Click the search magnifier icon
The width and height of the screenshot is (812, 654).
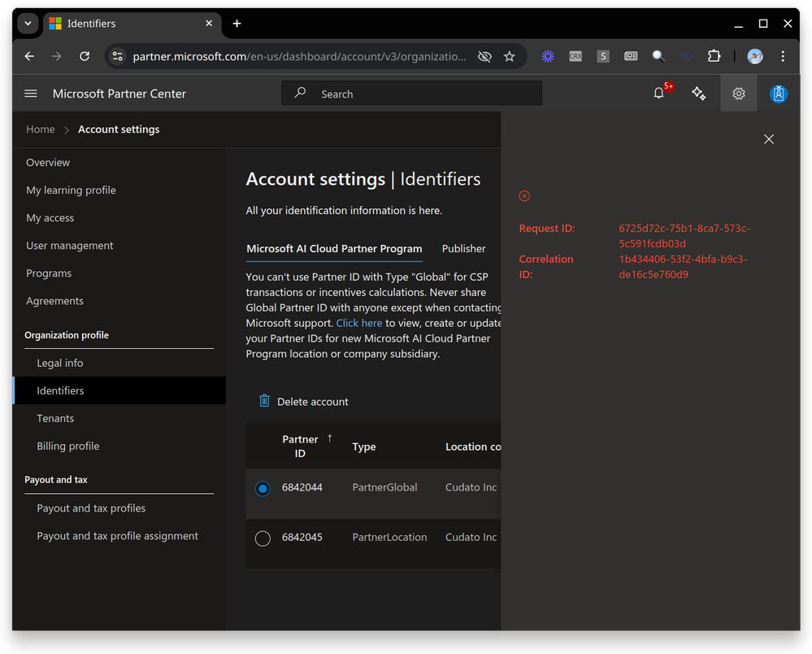coord(300,93)
